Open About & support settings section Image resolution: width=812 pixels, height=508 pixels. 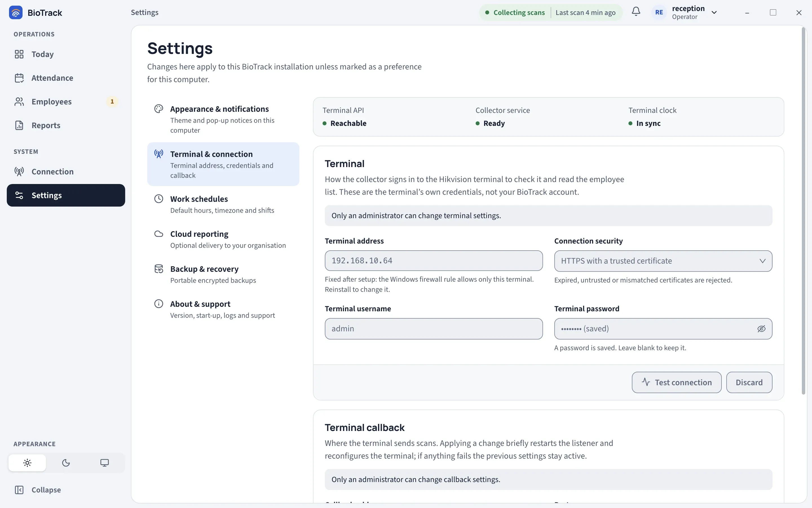click(223, 309)
